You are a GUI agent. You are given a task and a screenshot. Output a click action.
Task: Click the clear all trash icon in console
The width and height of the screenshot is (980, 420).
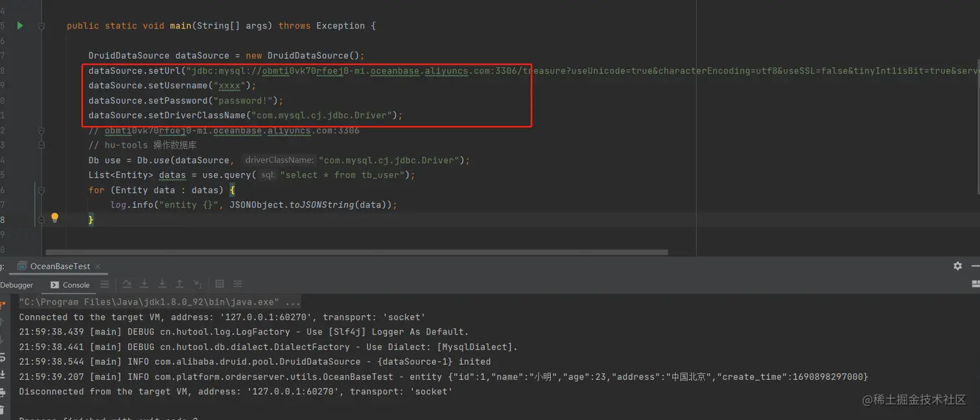(x=3, y=410)
